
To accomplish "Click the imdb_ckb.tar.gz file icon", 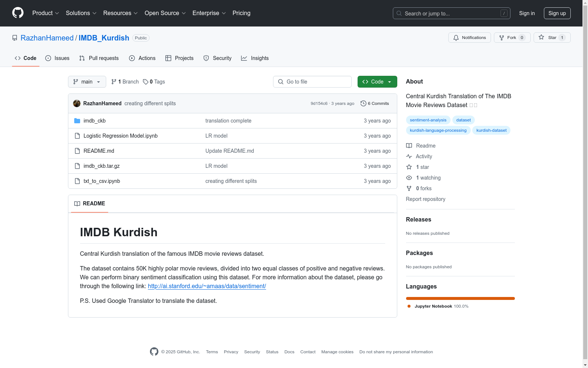I will click(77, 166).
